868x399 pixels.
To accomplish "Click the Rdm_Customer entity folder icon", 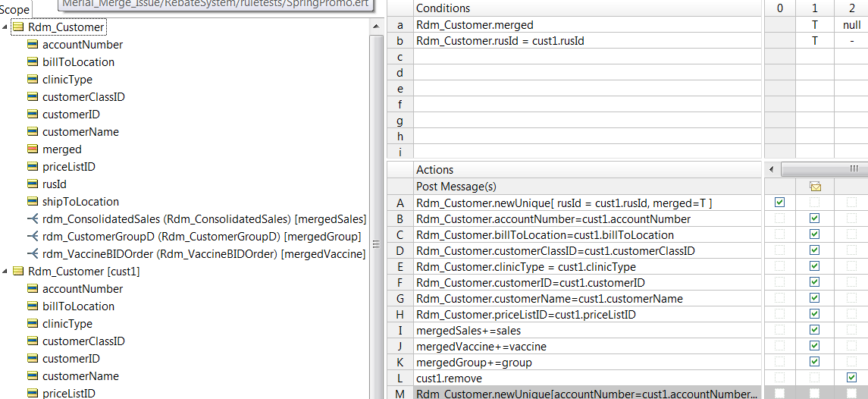I will click(x=18, y=27).
